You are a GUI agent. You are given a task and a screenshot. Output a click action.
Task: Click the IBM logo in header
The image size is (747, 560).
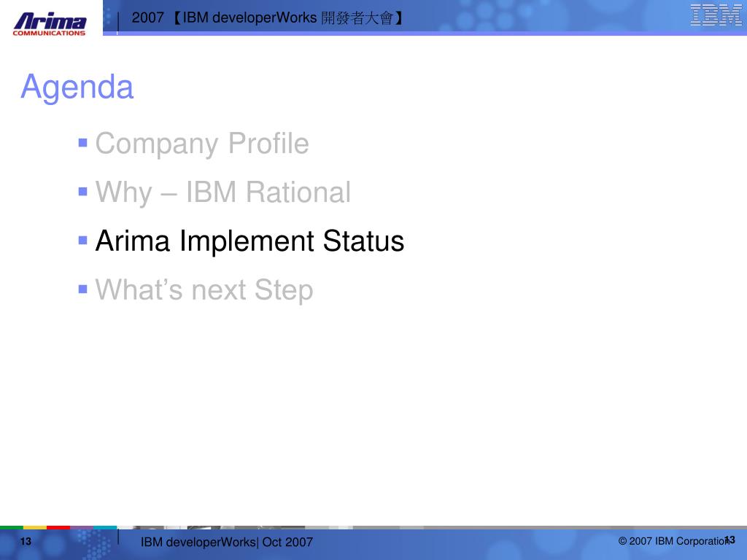(x=716, y=15)
